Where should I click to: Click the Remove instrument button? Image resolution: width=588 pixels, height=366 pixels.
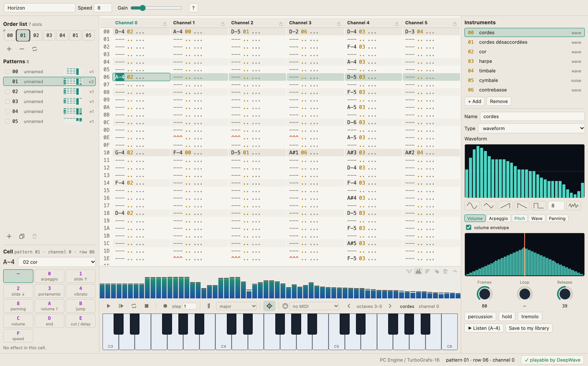point(499,101)
